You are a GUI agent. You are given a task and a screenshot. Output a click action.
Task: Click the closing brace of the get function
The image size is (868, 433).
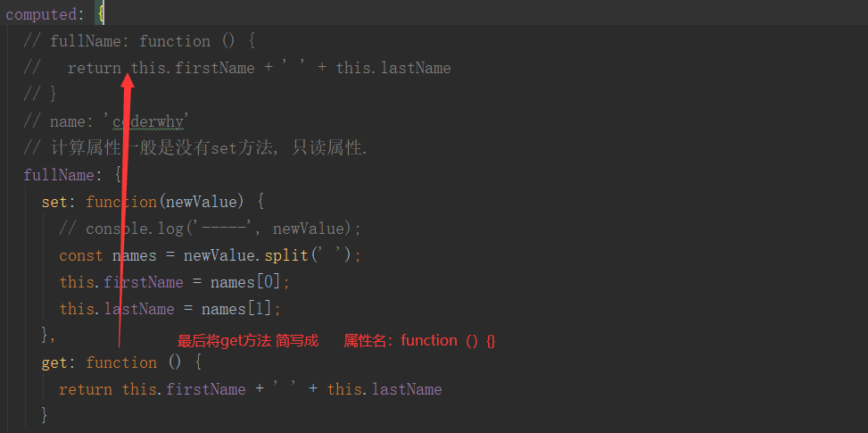click(45, 416)
